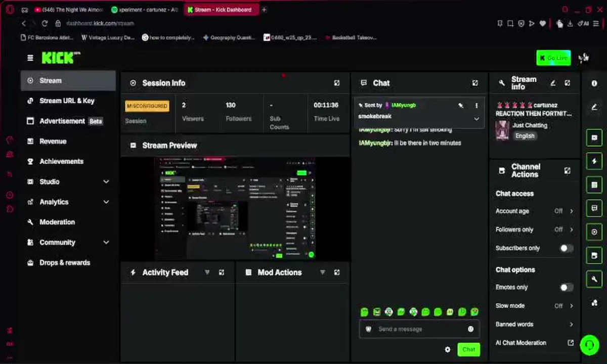Pop out the Chat panel
The height and width of the screenshot is (364, 607).
(x=475, y=83)
